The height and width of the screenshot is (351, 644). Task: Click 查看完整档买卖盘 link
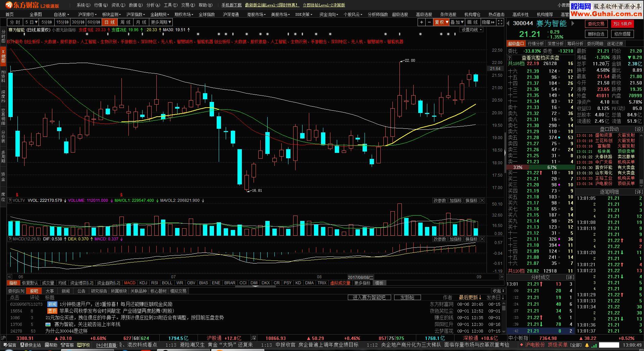click(x=540, y=58)
